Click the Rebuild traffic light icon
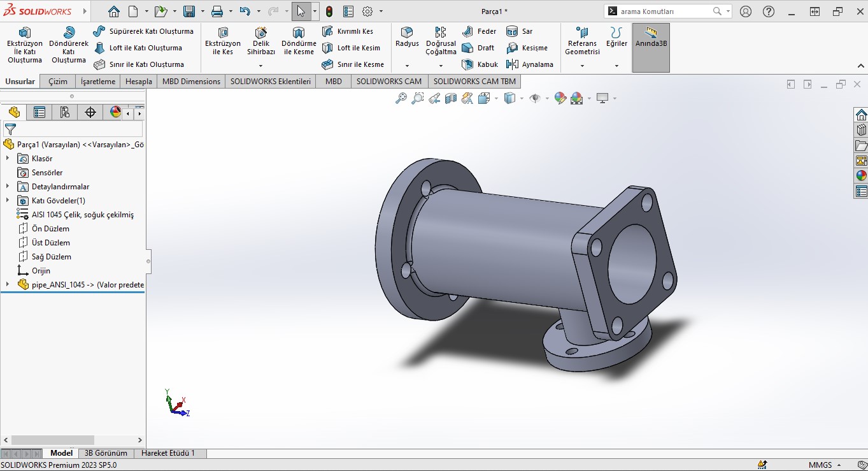Image resolution: width=868 pixels, height=471 pixels. point(329,11)
